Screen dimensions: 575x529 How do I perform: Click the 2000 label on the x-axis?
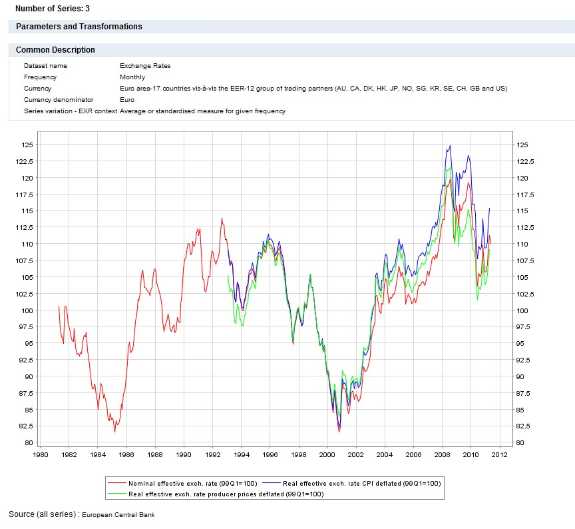(x=327, y=455)
